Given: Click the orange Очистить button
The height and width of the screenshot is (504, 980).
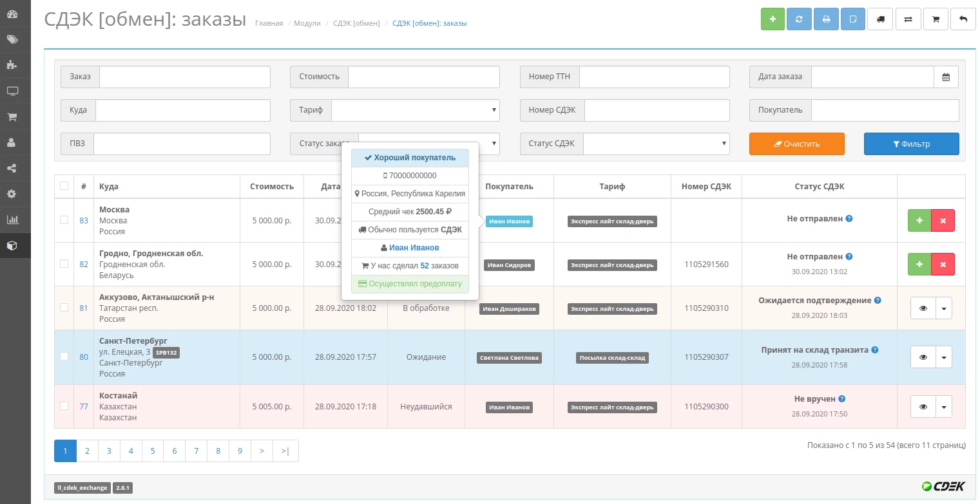Looking at the screenshot, I should [796, 144].
